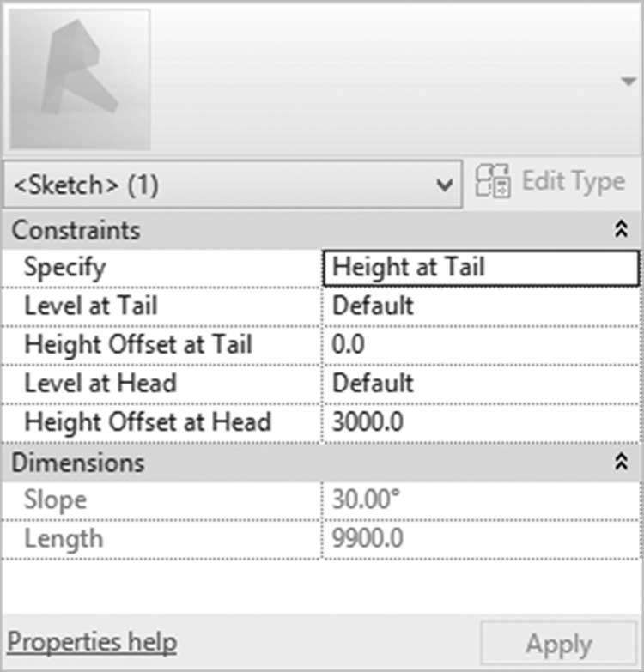The image size is (644, 672).
Task: Open the Properties help link
Action: click(92, 643)
